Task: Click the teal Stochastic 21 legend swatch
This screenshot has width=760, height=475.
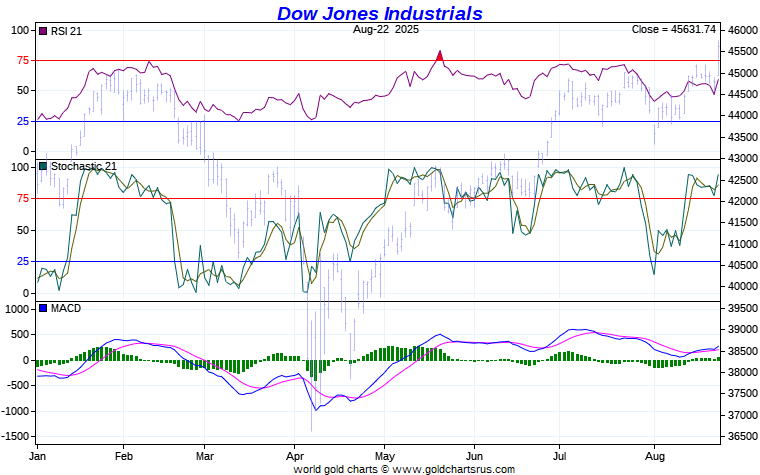Action: (43, 166)
